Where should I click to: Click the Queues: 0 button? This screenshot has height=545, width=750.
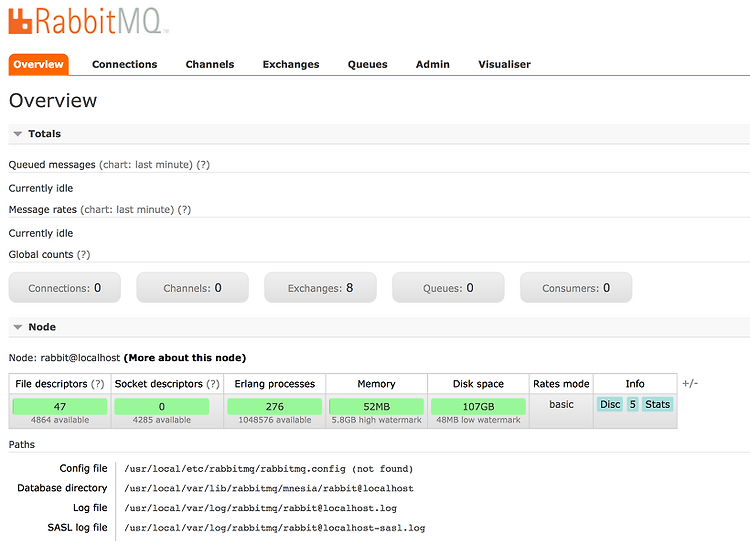448,288
